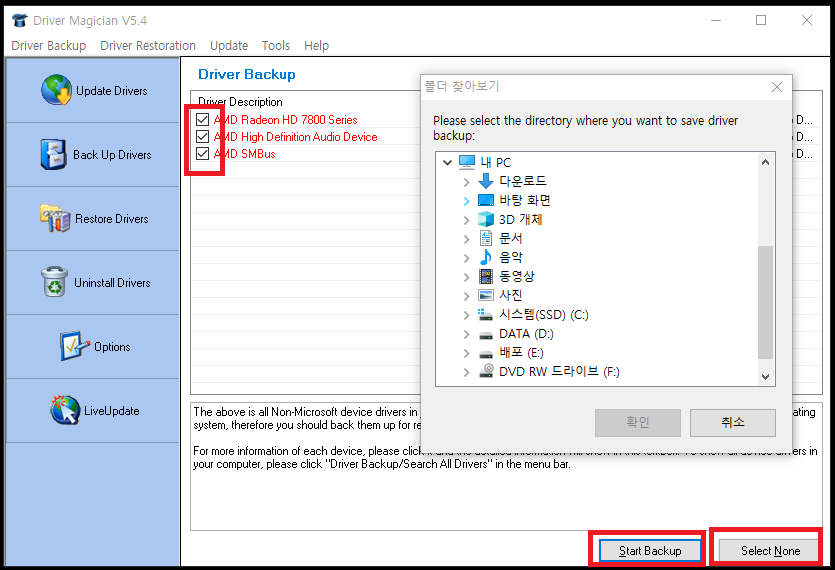
Task: Select DATA (D:) label in tree
Action: tap(526, 334)
